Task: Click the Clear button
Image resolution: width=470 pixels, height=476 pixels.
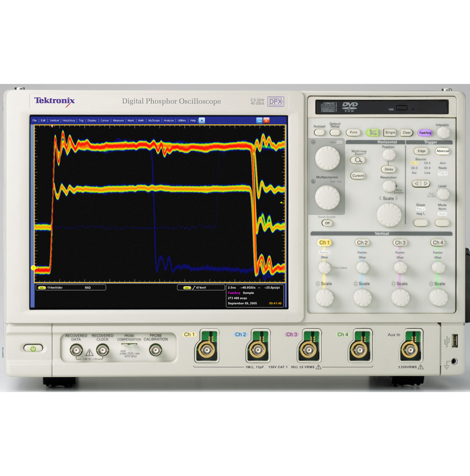Action: 406,132
